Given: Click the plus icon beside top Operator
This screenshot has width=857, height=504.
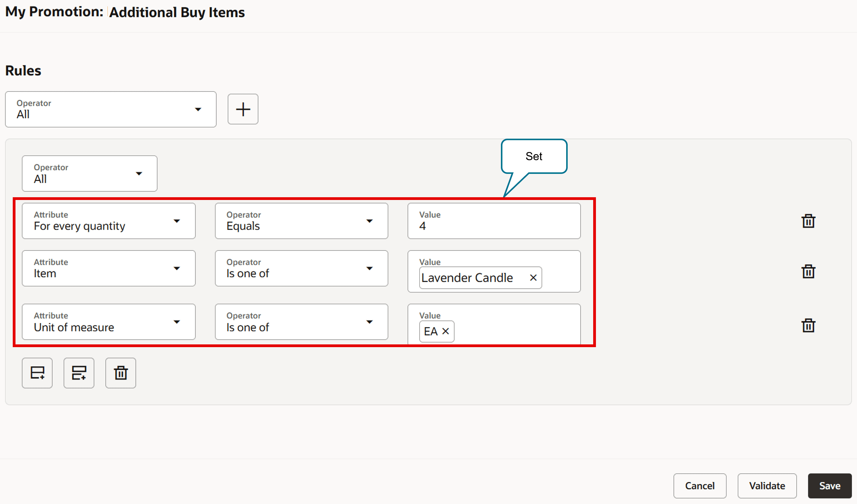Looking at the screenshot, I should [x=243, y=109].
